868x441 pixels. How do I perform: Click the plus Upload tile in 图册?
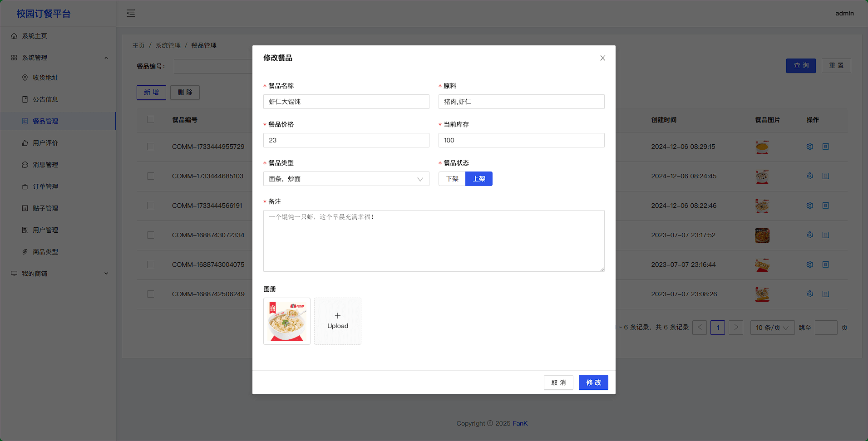(x=337, y=321)
